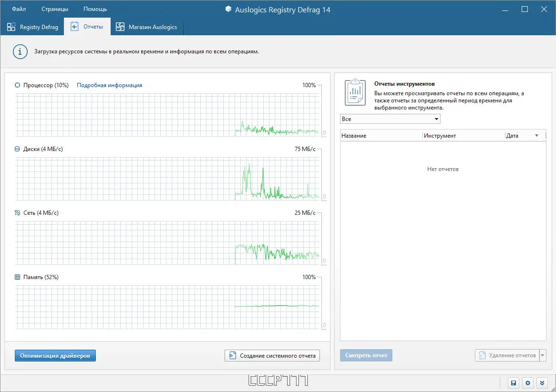Screen dimensions: 556x392
Task: Open Подробная информация link
Action: click(109, 85)
